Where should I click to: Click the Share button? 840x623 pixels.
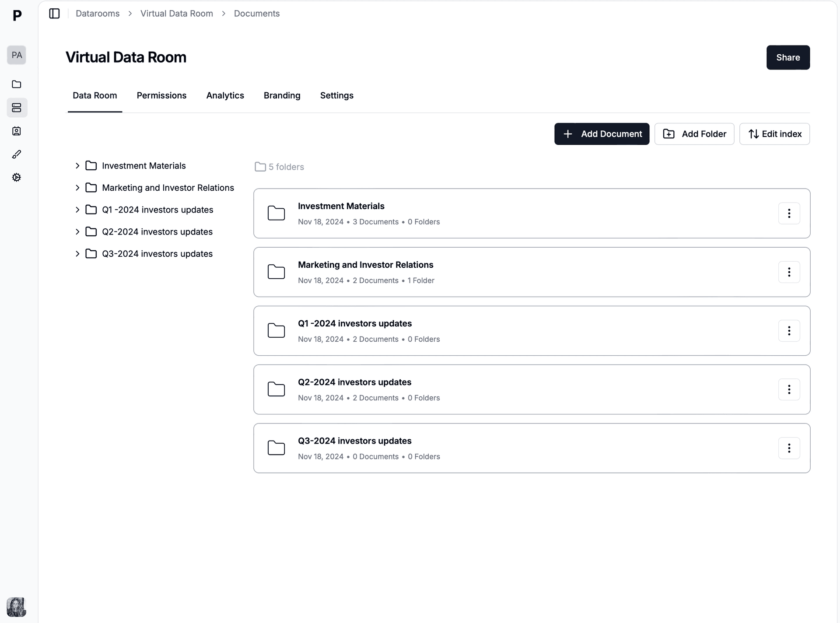tap(787, 57)
